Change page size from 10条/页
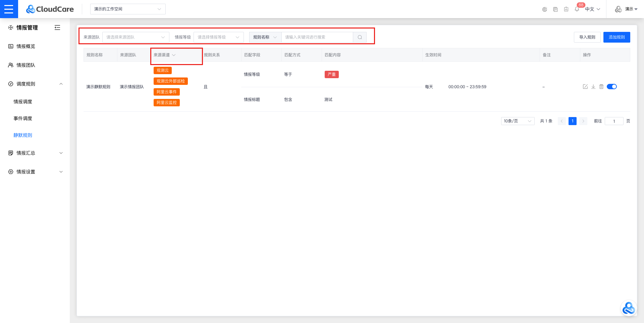The height and width of the screenshot is (323, 644). (x=518, y=121)
